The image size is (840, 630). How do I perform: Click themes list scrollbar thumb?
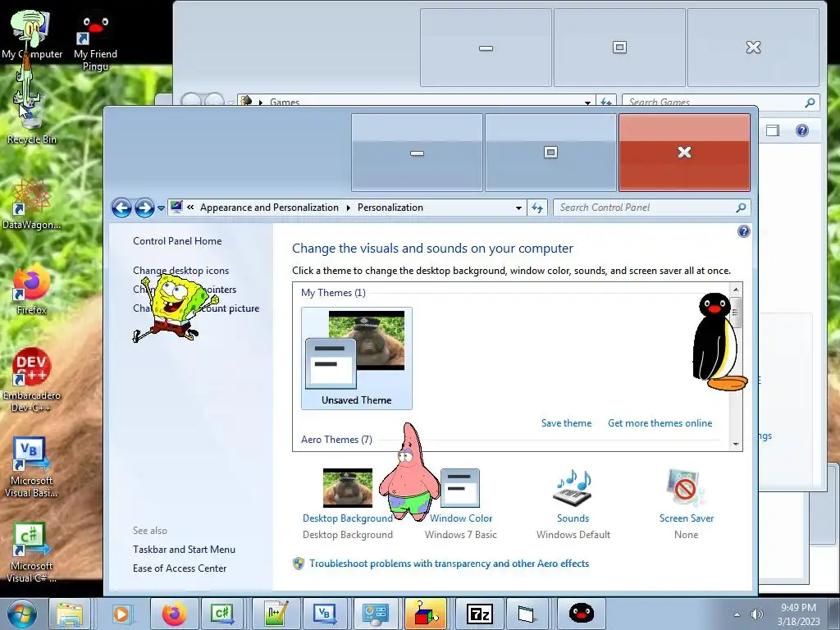(736, 312)
